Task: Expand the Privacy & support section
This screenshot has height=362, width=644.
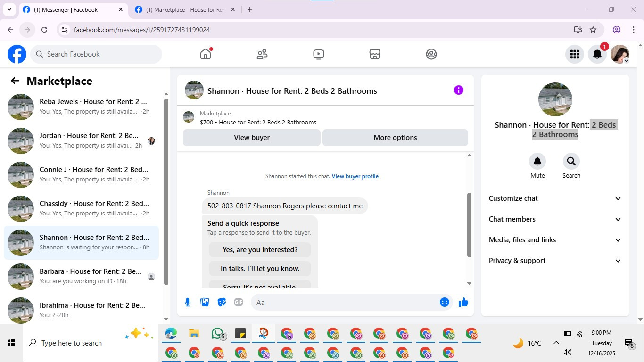Action: pos(555,261)
